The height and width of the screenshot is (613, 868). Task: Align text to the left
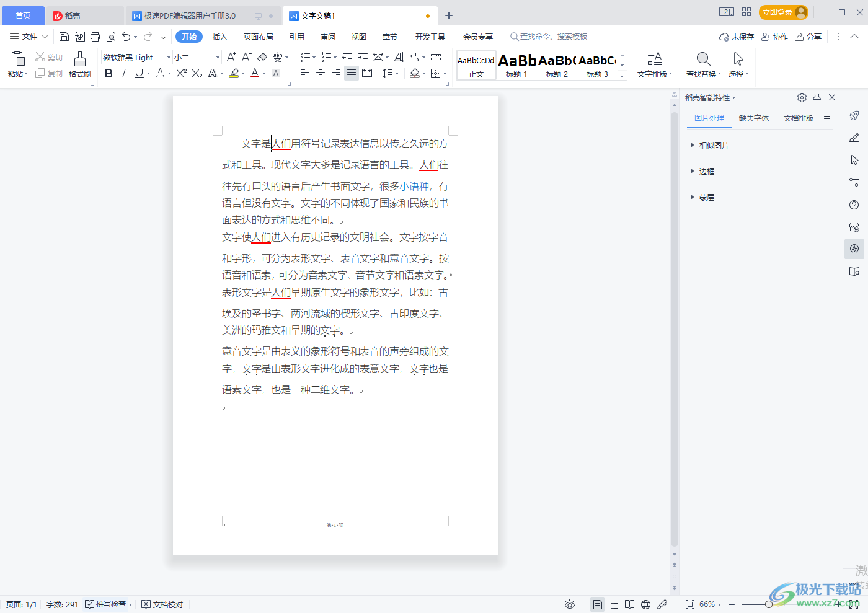(305, 73)
